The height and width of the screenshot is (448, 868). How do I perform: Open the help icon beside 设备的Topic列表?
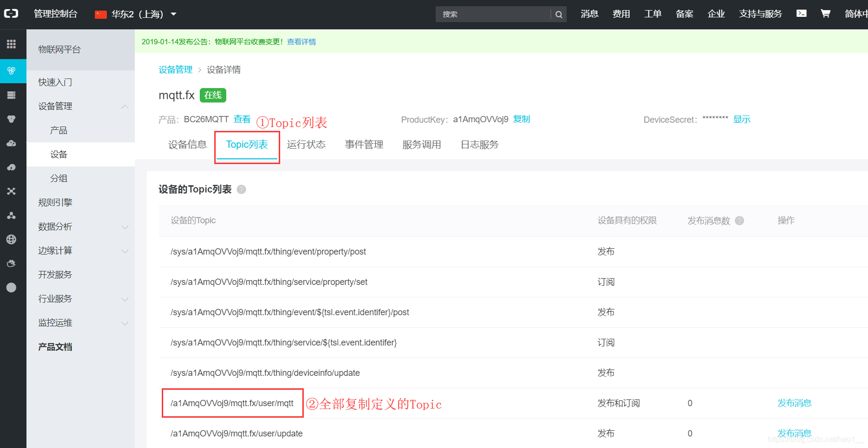241,189
